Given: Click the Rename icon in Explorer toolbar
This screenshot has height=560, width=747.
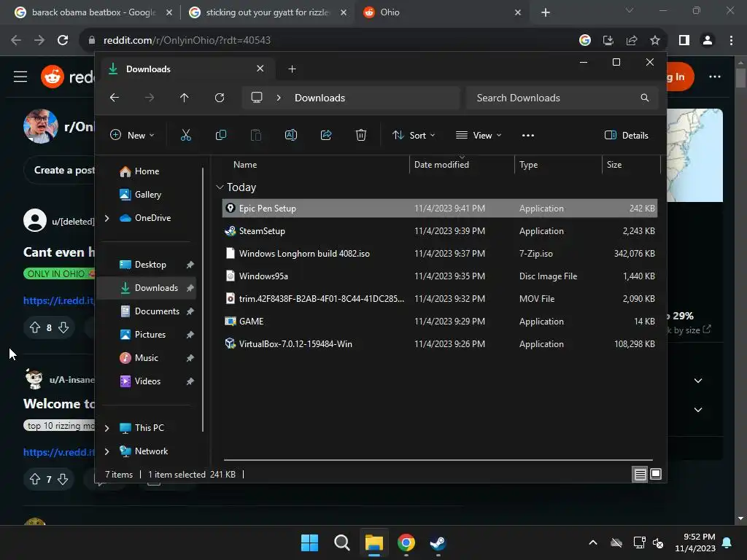Looking at the screenshot, I should tap(290, 135).
